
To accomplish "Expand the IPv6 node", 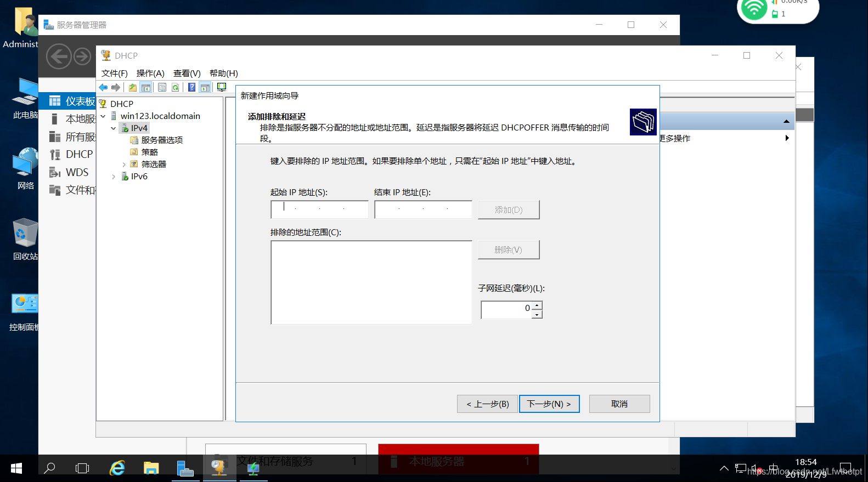I will [x=114, y=176].
